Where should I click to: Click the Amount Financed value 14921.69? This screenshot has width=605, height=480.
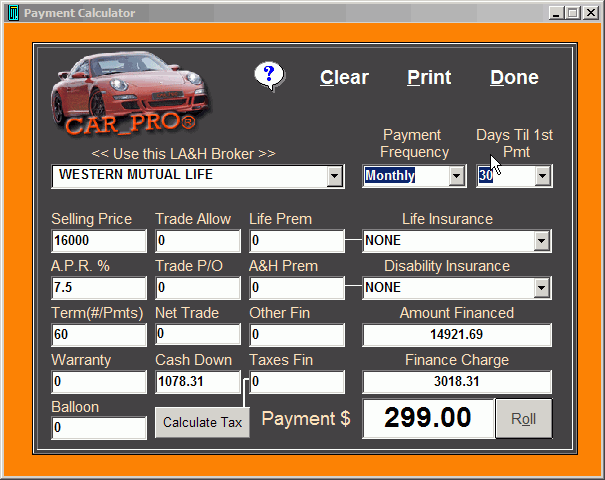pos(457,335)
